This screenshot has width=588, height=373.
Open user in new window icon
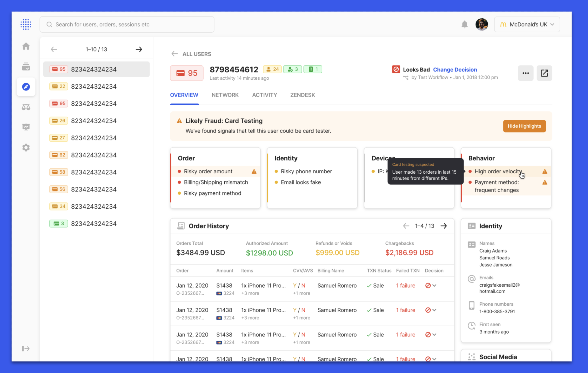click(544, 73)
